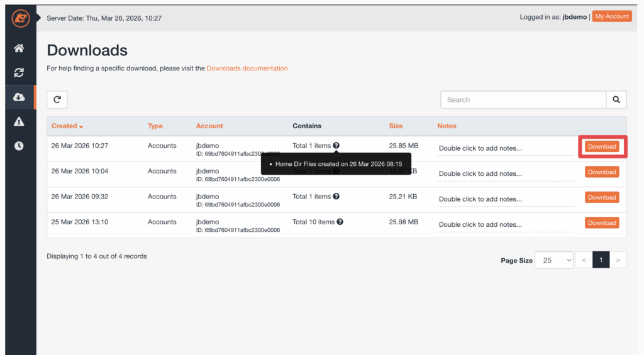
Task: Select the Downloads cloud sidebar icon
Action: coord(19,97)
